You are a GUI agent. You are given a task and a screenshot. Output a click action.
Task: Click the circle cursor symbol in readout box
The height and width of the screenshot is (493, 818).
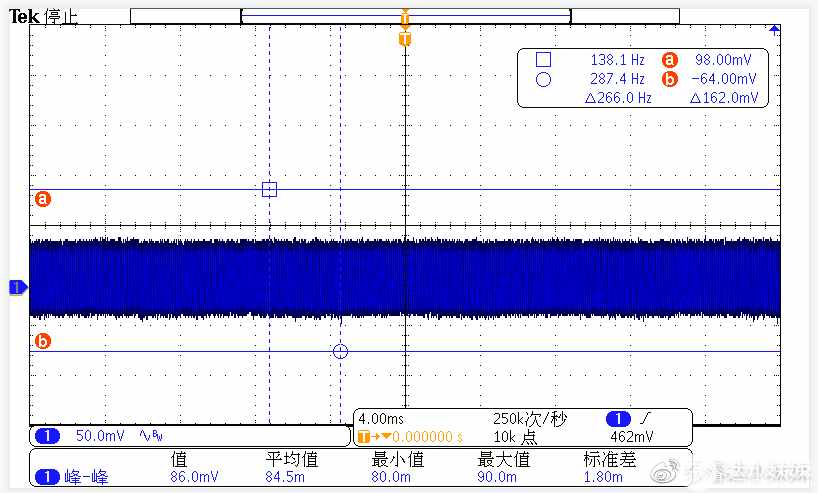[x=544, y=79]
